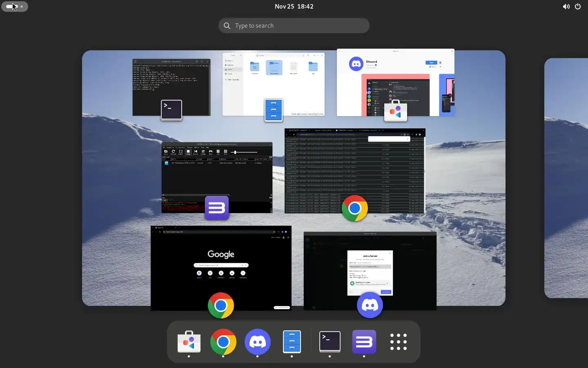This screenshot has height=368, width=588.
Task: Click the workspace indicator pill at top-left
Action: click(15, 7)
